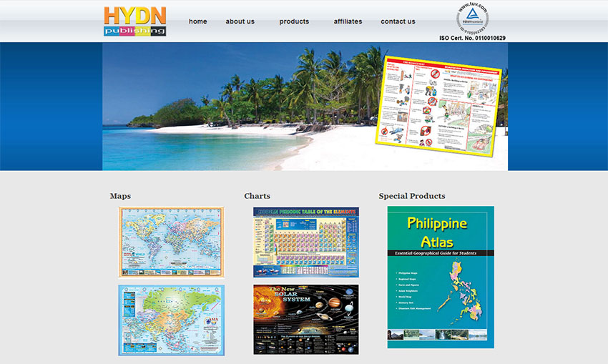
Task: Open the contact us page
Action: click(398, 21)
